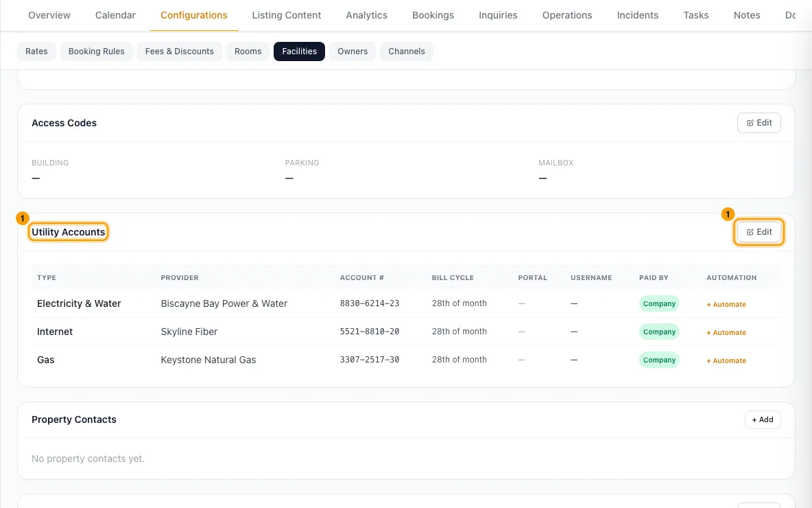Open the Incidents tab
Viewport: 812px width, 508px height.
638,15
